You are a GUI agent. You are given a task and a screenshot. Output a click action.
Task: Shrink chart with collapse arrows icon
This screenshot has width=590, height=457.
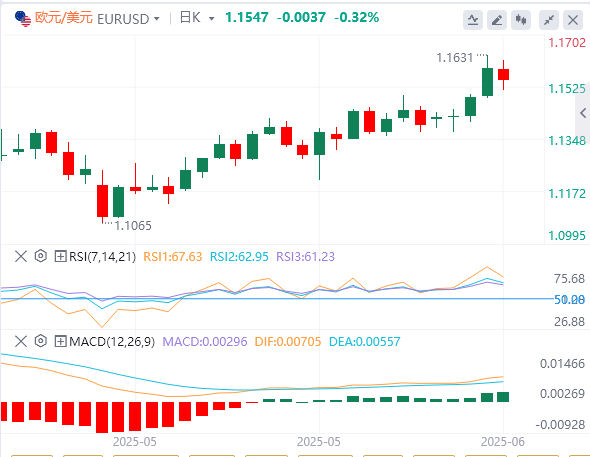(549, 20)
